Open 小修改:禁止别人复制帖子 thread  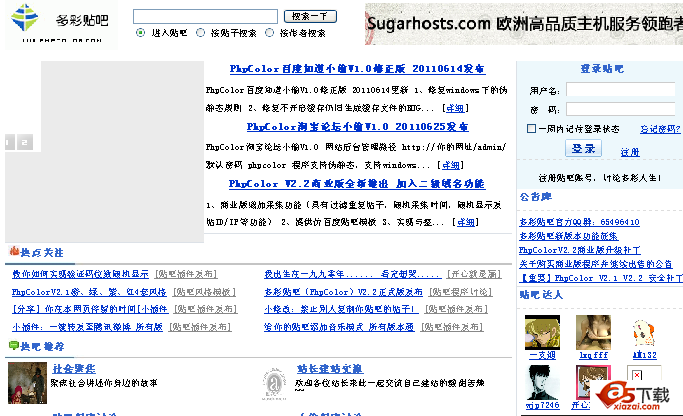coord(341,309)
